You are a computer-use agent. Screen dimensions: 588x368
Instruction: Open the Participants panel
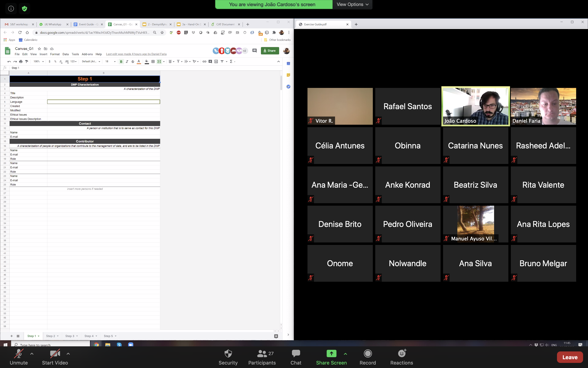click(262, 357)
